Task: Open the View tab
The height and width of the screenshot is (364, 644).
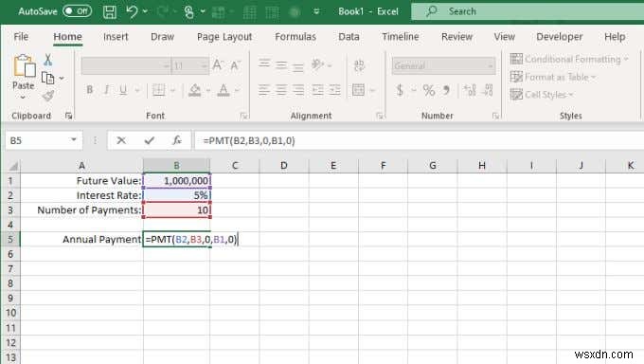Action: coord(505,37)
